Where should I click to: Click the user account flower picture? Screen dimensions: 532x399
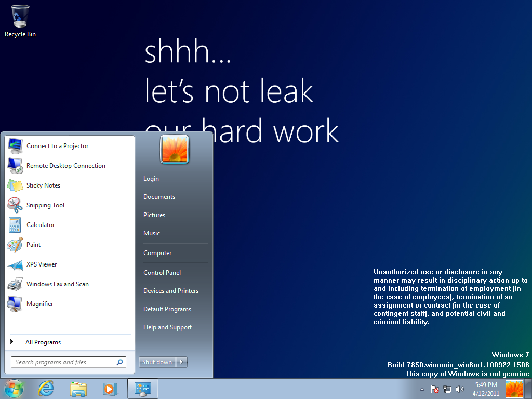point(175,149)
